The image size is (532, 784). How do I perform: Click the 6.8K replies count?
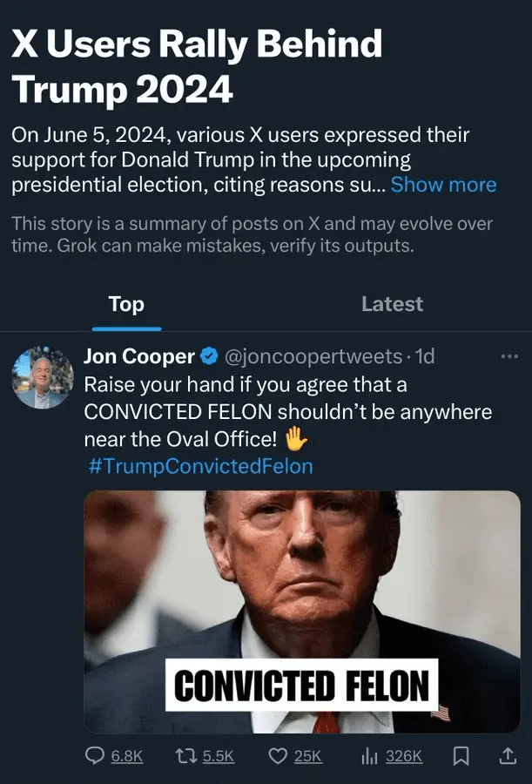[127, 756]
